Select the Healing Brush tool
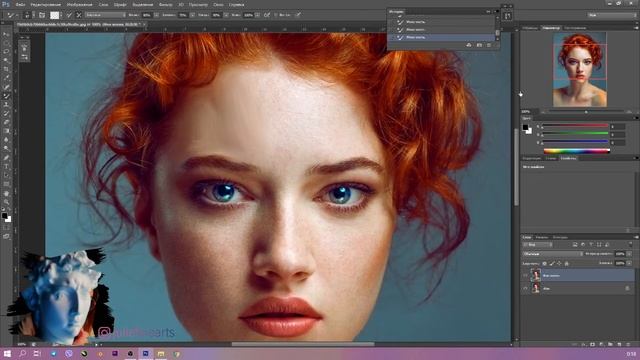Screen dimensions: 640x360 pos(6,87)
